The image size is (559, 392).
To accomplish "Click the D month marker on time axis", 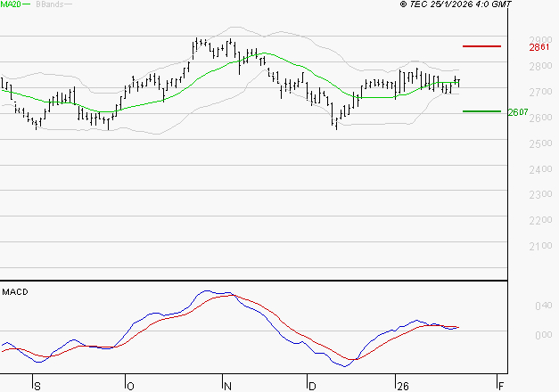I will (312, 387).
